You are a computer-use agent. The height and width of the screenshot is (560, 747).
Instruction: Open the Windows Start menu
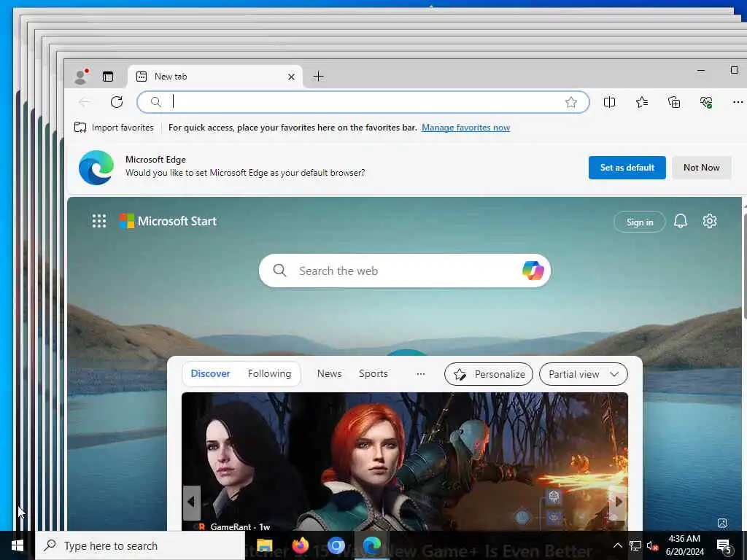click(18, 545)
